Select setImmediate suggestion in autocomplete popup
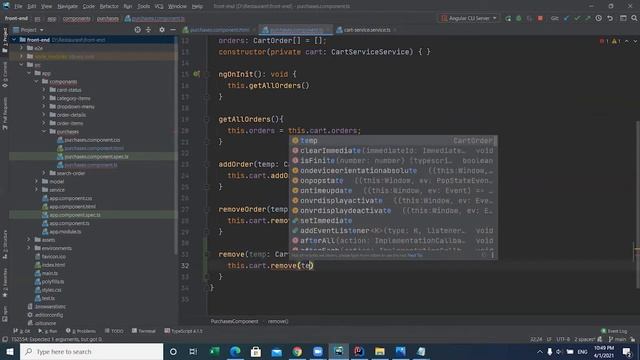The width and height of the screenshot is (640, 360). pyautogui.click(x=393, y=220)
